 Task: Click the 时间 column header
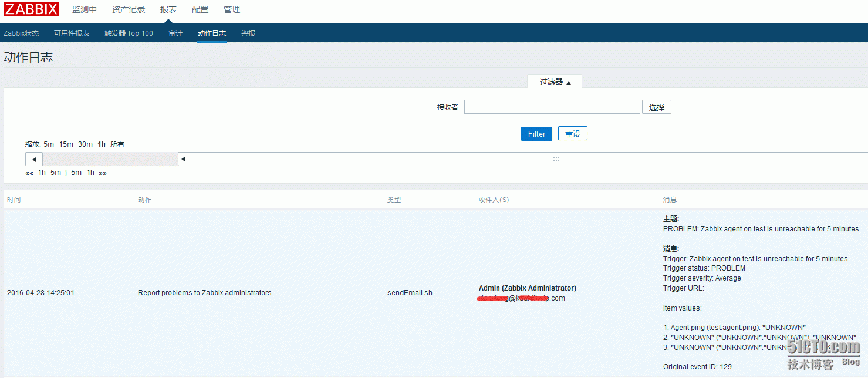(x=14, y=200)
